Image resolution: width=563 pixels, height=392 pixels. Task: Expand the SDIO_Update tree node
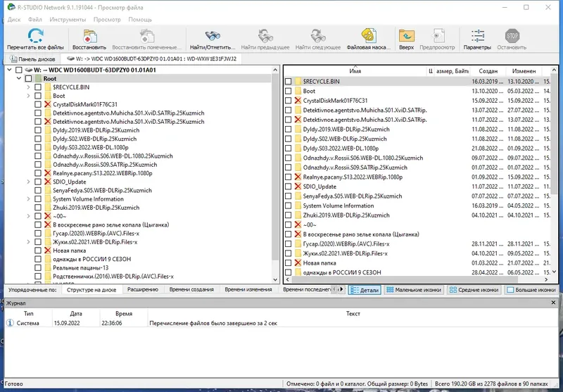coord(28,182)
